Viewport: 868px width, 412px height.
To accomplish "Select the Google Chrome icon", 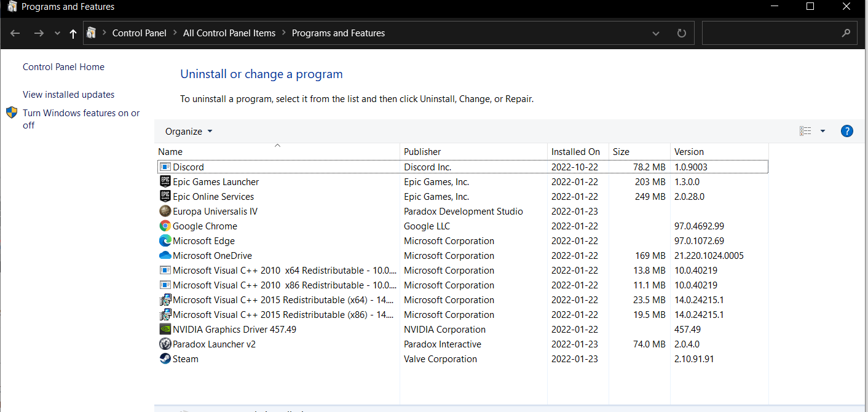I will coord(165,226).
